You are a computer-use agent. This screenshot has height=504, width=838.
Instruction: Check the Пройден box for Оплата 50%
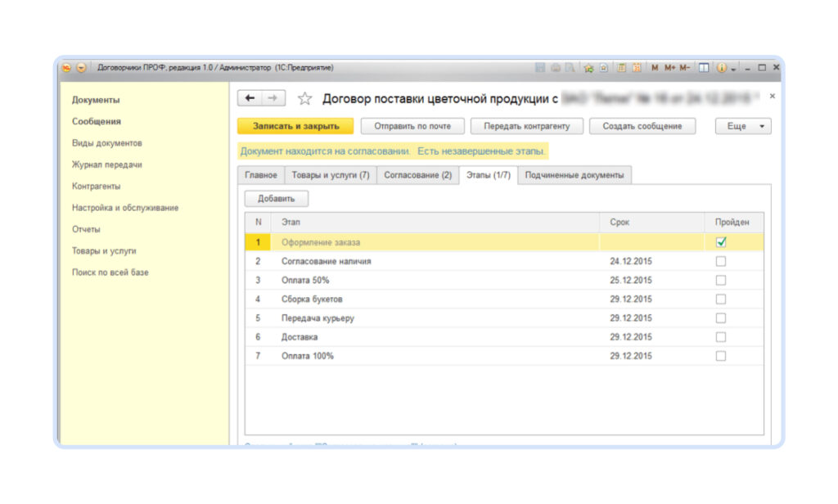(721, 281)
